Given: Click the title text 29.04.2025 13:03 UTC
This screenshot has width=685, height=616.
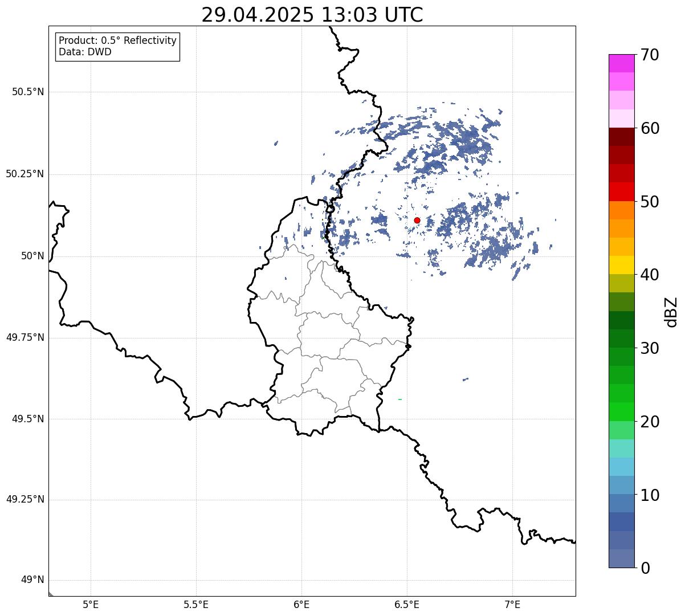Looking at the screenshot, I should click(312, 15).
